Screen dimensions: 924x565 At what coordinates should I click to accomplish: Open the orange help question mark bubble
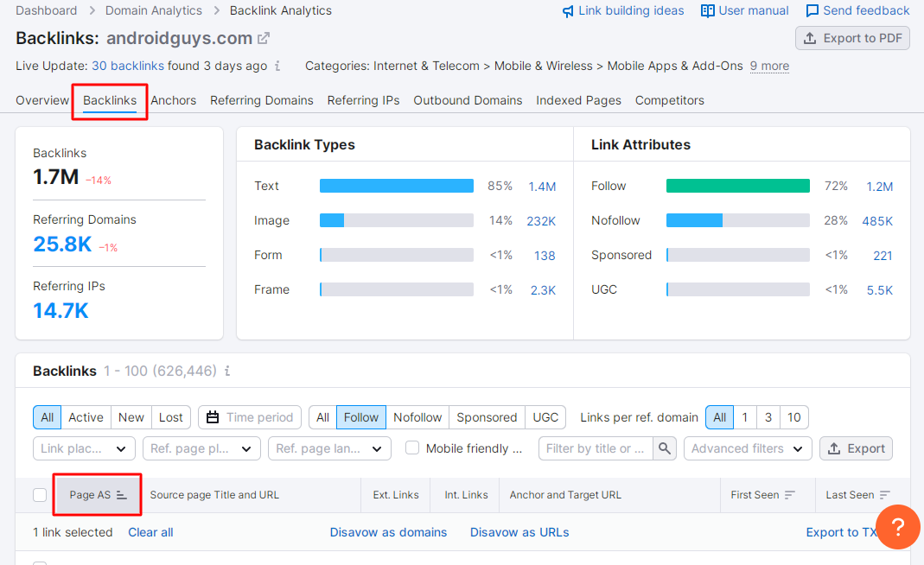[x=897, y=527]
